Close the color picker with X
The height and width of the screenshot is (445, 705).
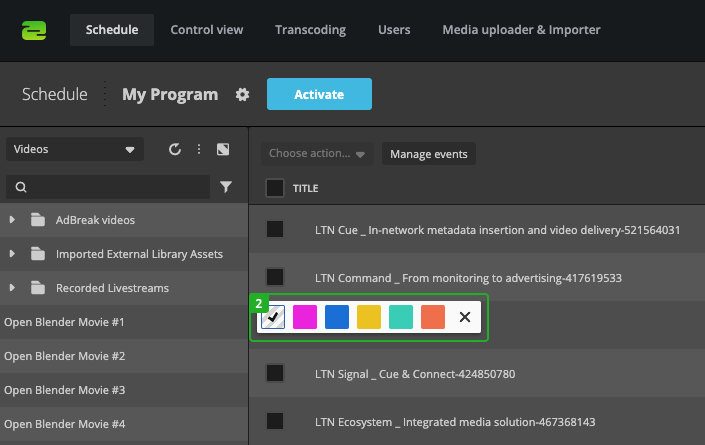pos(464,318)
